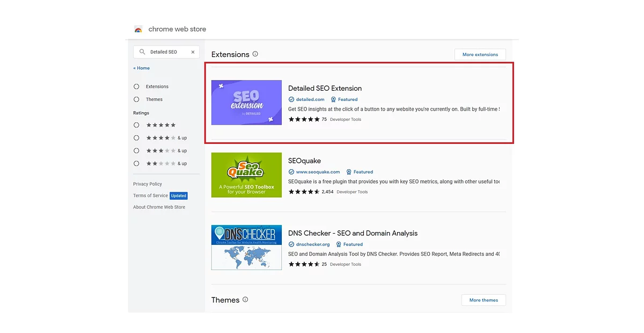Click the 75 ratings count on Detailed SEO
The width and height of the screenshot is (644, 333).
(324, 119)
